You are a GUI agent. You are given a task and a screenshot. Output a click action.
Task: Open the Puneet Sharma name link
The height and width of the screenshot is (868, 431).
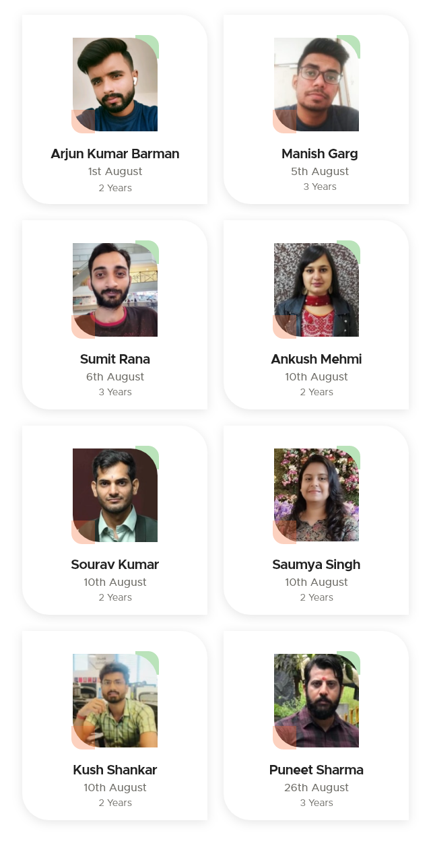coord(317,770)
